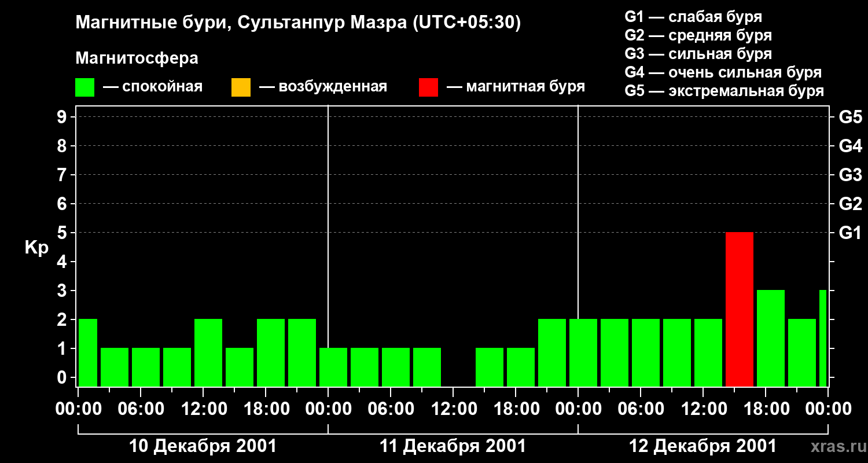Viewport: 868px width, 463px height.
Task: Select the Kp 1 bar at 18:00 on 11 Декабря
Action: (x=521, y=367)
